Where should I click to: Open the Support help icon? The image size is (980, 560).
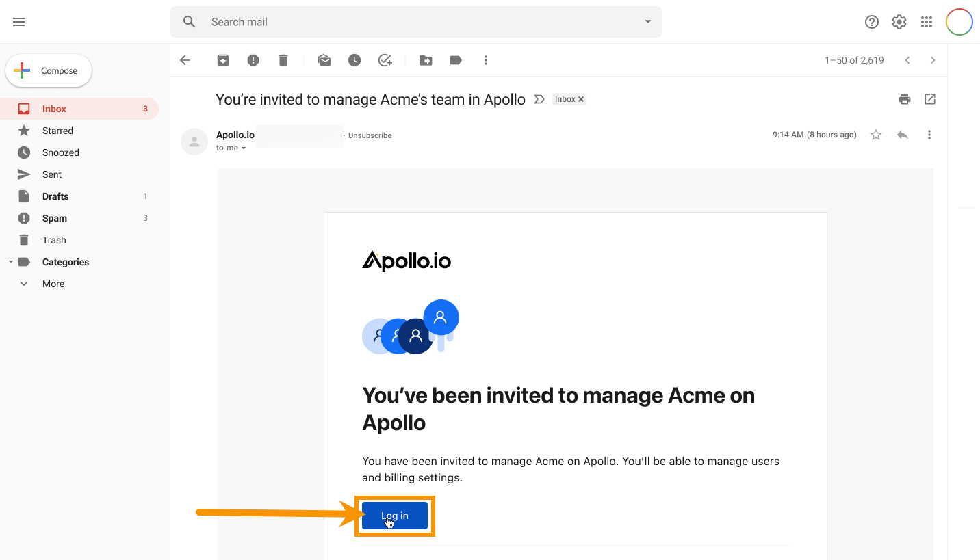[x=872, y=22]
